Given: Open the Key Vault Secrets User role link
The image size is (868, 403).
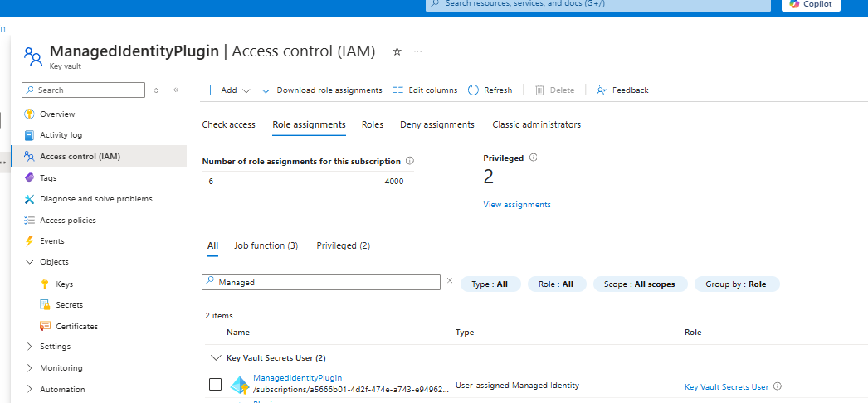Looking at the screenshot, I should click(726, 387).
